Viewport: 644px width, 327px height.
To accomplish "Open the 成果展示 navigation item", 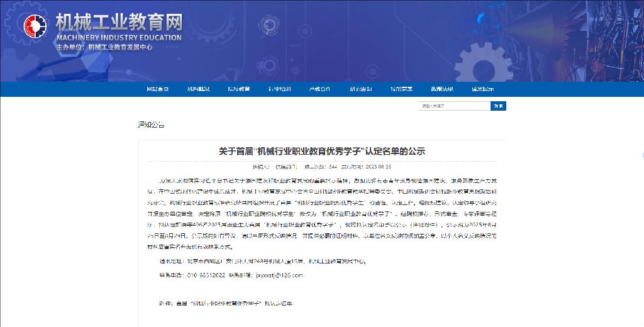I will click(482, 89).
